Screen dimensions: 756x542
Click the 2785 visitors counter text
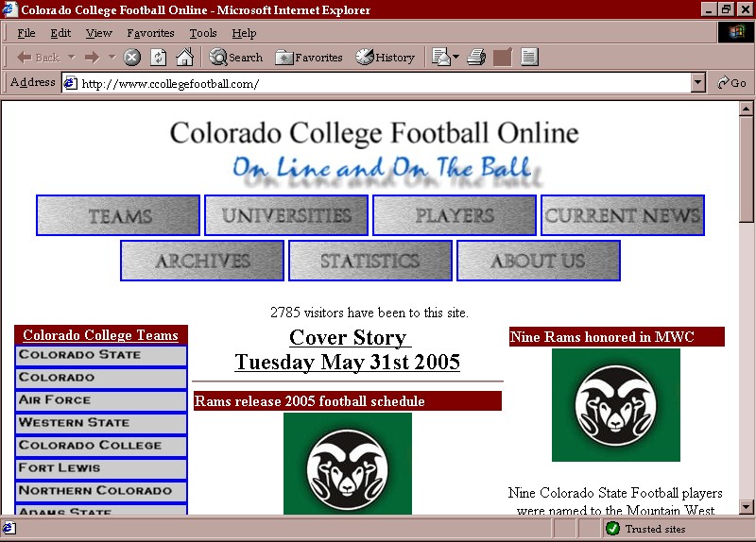point(369,313)
